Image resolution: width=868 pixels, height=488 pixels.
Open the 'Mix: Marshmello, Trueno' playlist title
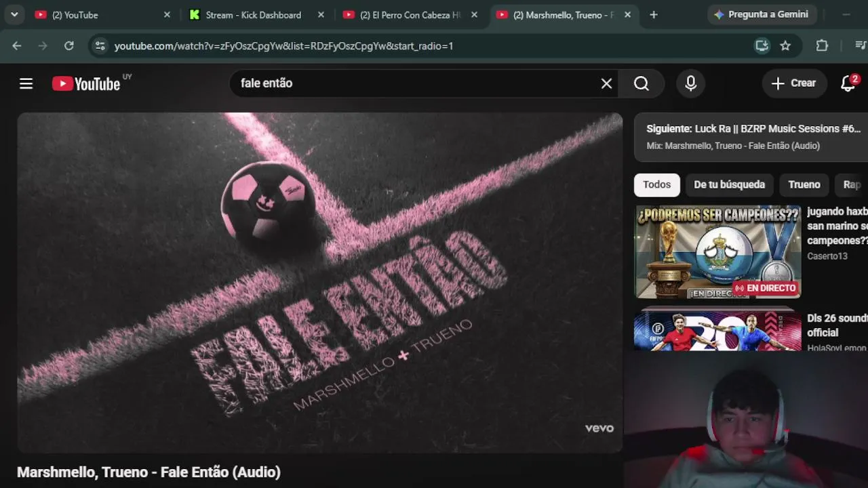pyautogui.click(x=733, y=146)
